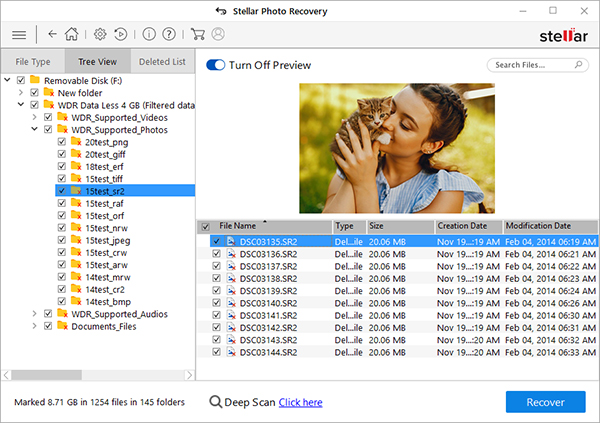Click the 14test_bmp folder icon

[x=76, y=301]
